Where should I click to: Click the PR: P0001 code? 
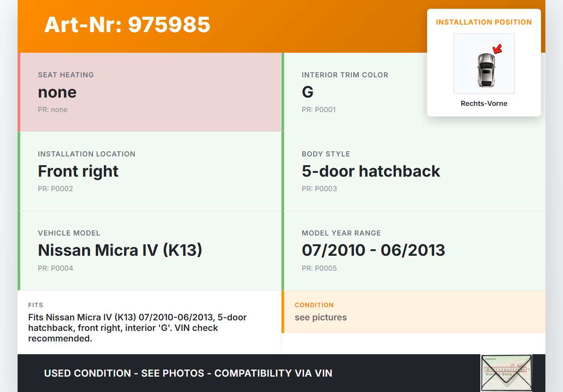coord(318,109)
